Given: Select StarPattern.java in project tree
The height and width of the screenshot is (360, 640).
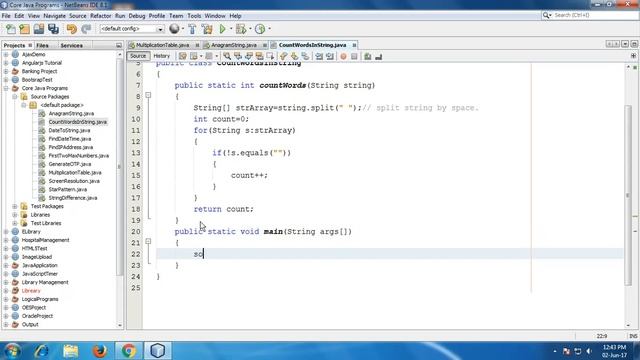Looking at the screenshot, I should (67, 189).
